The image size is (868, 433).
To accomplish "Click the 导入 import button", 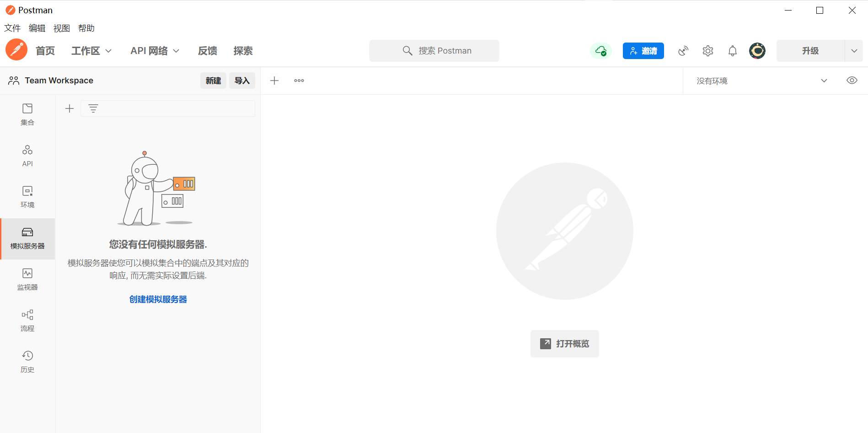I will [242, 81].
